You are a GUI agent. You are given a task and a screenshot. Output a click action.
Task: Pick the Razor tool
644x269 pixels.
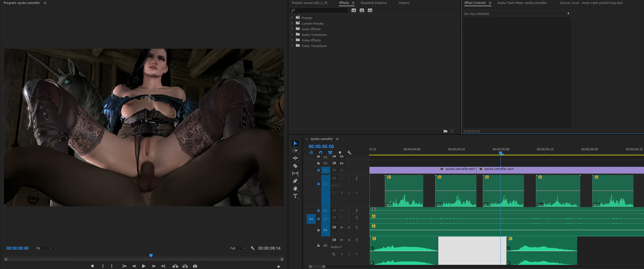(x=295, y=166)
